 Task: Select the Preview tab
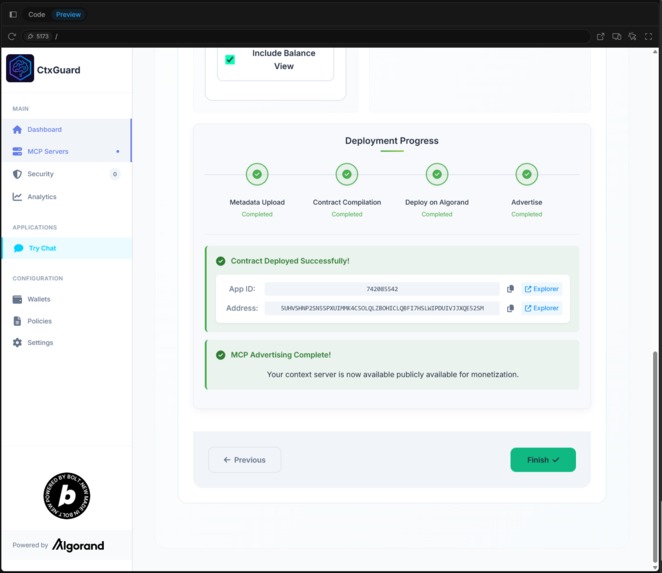point(68,14)
